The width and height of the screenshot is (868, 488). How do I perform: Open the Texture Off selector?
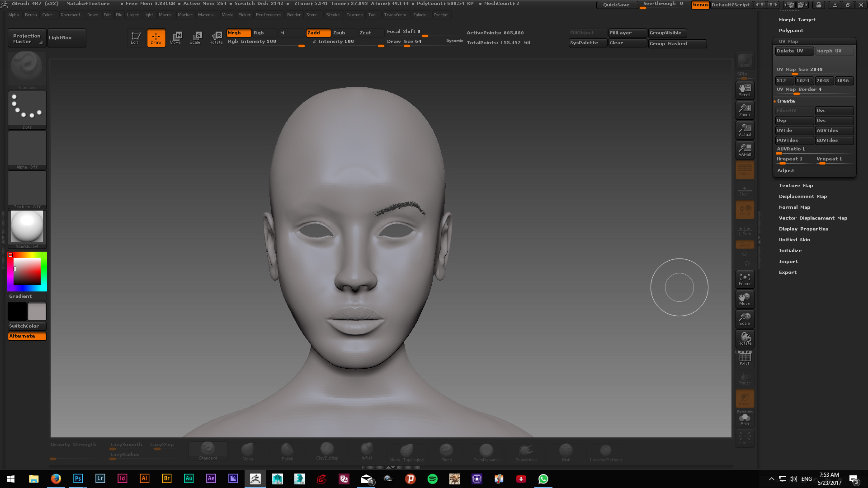pos(27,190)
